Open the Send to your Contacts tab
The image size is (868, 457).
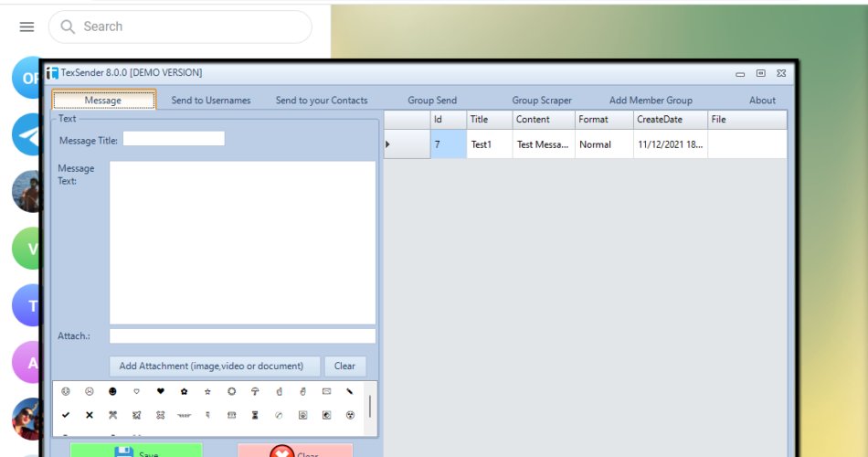click(322, 101)
